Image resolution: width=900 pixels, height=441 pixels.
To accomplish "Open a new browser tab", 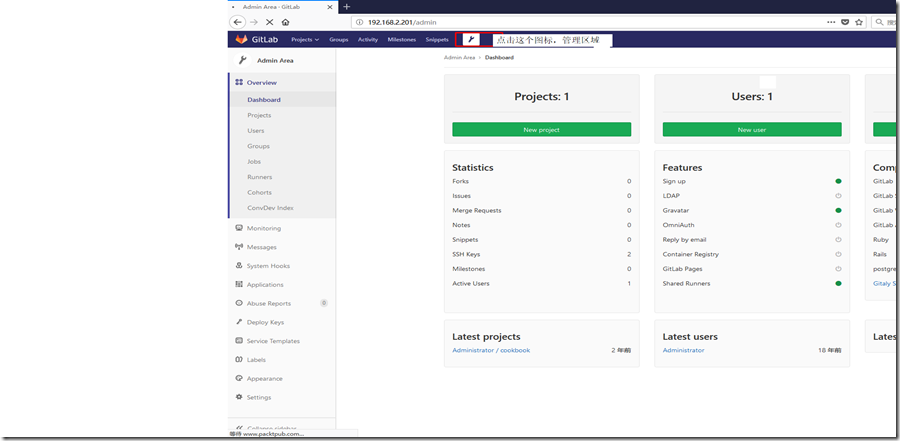I will tap(347, 6).
